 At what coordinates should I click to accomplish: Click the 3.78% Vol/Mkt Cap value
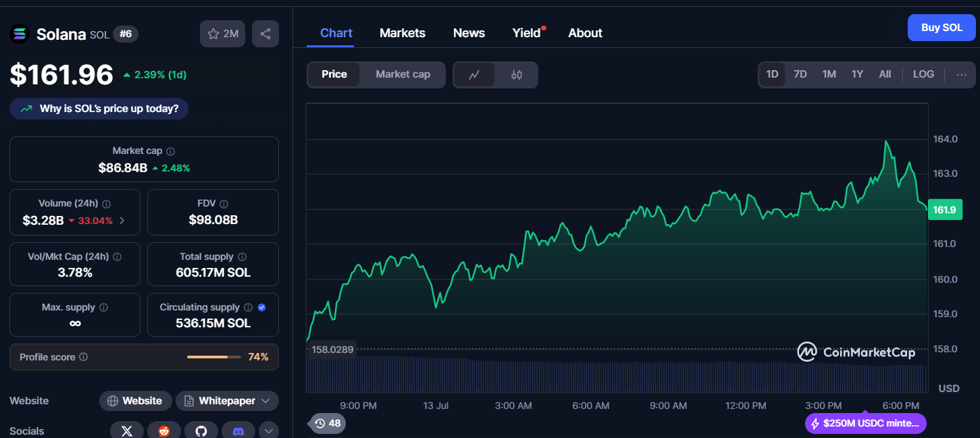pos(75,273)
